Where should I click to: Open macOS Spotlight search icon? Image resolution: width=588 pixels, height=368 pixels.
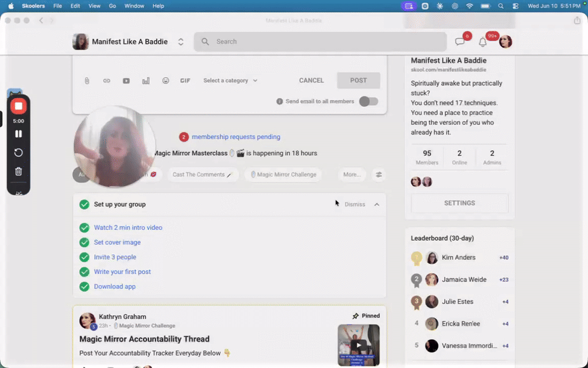click(501, 6)
